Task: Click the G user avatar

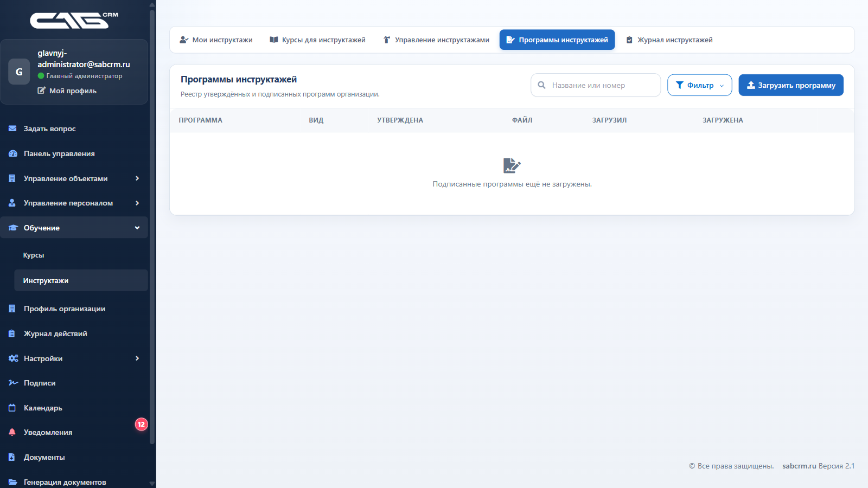Action: point(19,72)
